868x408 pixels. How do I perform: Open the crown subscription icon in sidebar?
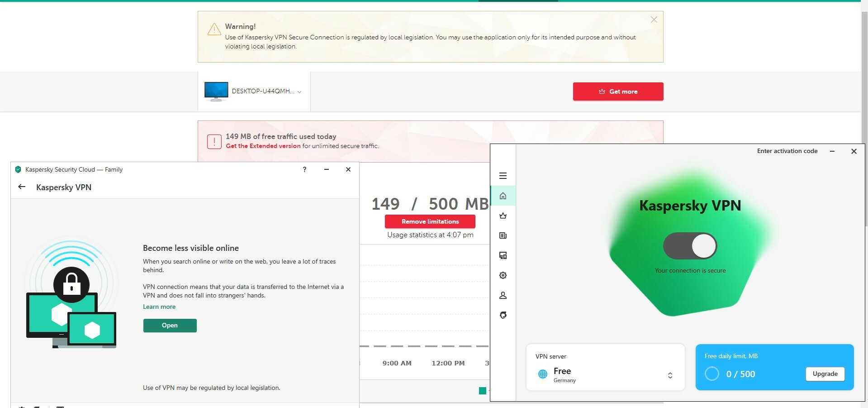point(503,216)
